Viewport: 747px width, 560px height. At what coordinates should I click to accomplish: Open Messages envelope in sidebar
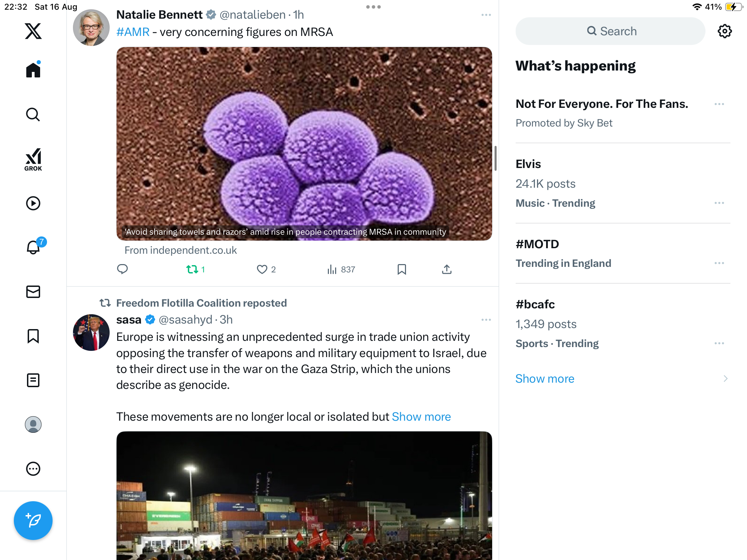[x=33, y=292]
